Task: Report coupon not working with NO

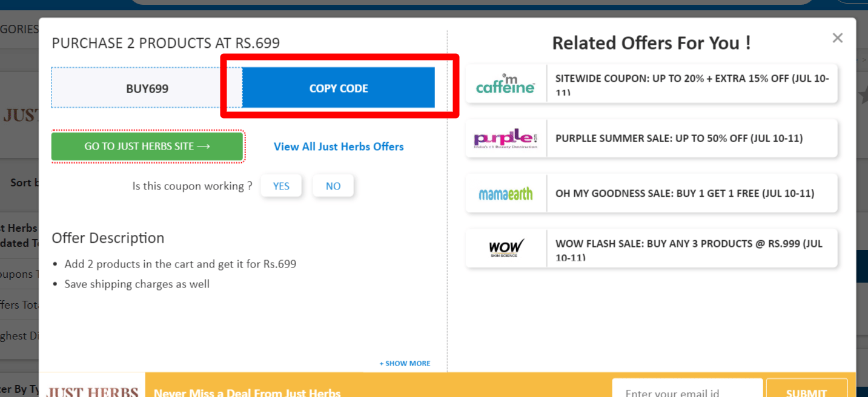Action: pos(333,186)
